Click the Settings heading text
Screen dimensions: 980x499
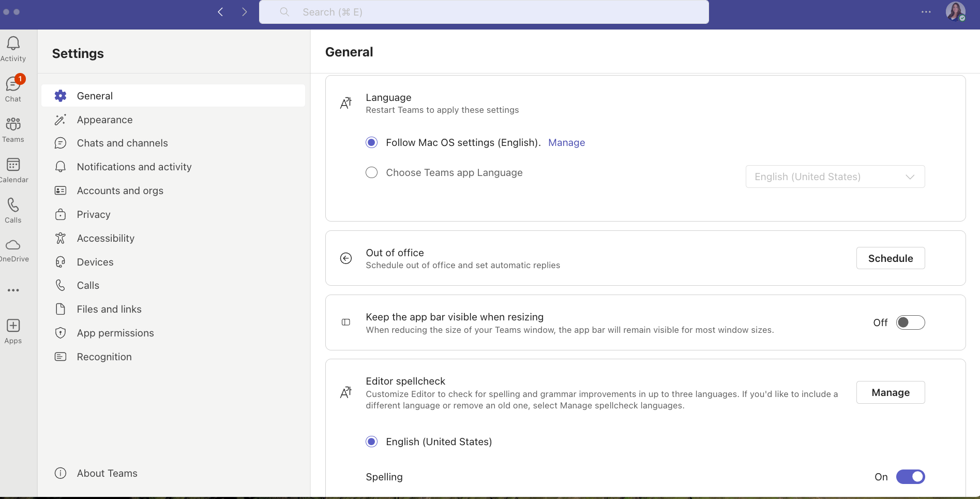click(x=78, y=53)
